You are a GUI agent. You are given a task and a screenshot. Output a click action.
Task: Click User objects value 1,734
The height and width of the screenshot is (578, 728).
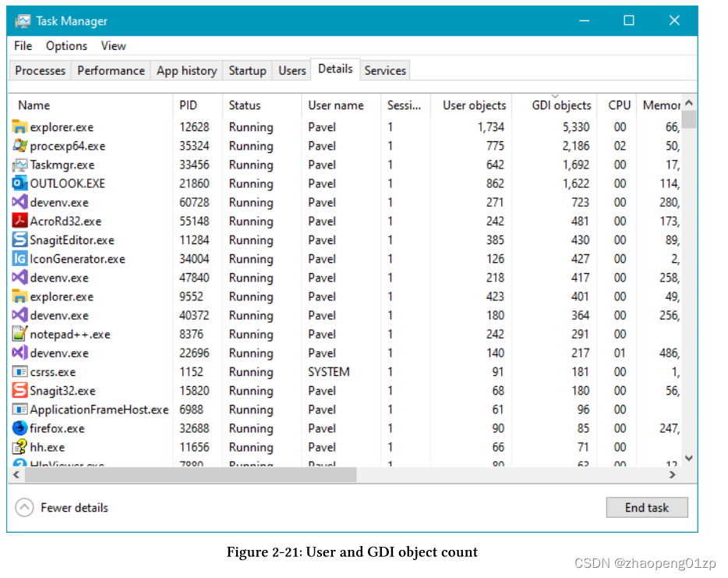coord(491,127)
